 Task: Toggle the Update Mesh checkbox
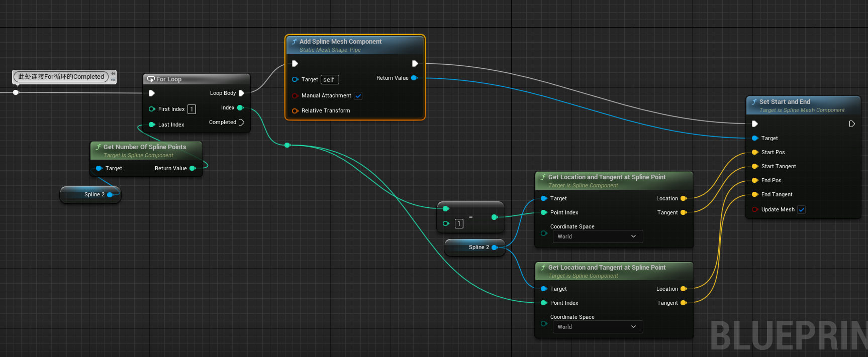point(802,210)
